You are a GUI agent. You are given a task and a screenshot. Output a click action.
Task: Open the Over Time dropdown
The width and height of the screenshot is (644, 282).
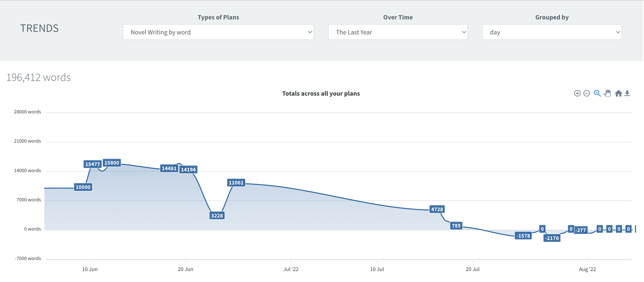pyautogui.click(x=397, y=32)
